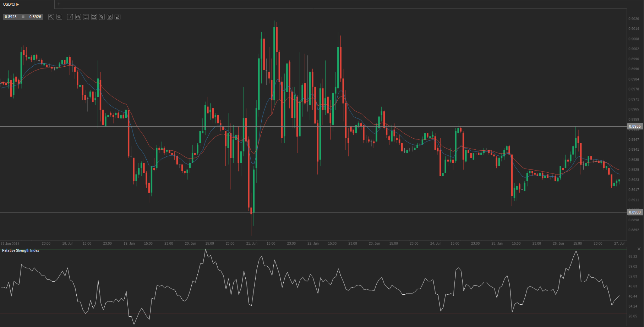
Task: Click the 22. Jun date label
Action: [313, 244]
